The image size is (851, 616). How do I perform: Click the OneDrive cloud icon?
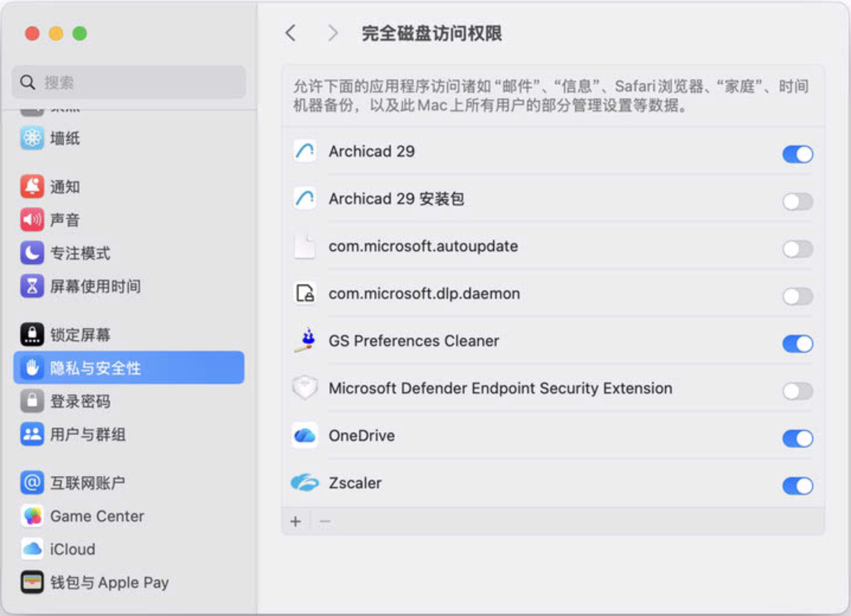[x=305, y=436]
